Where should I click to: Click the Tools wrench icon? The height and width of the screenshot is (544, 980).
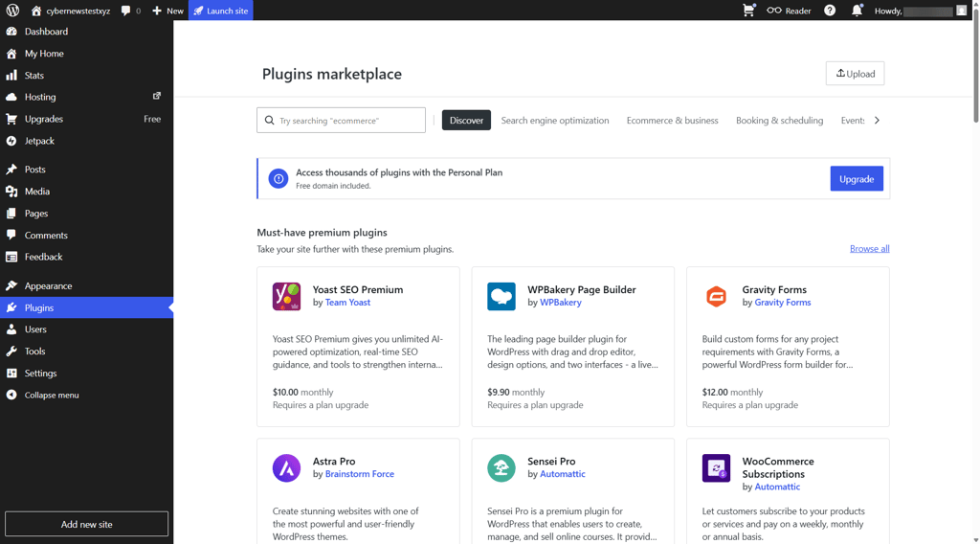(11, 351)
